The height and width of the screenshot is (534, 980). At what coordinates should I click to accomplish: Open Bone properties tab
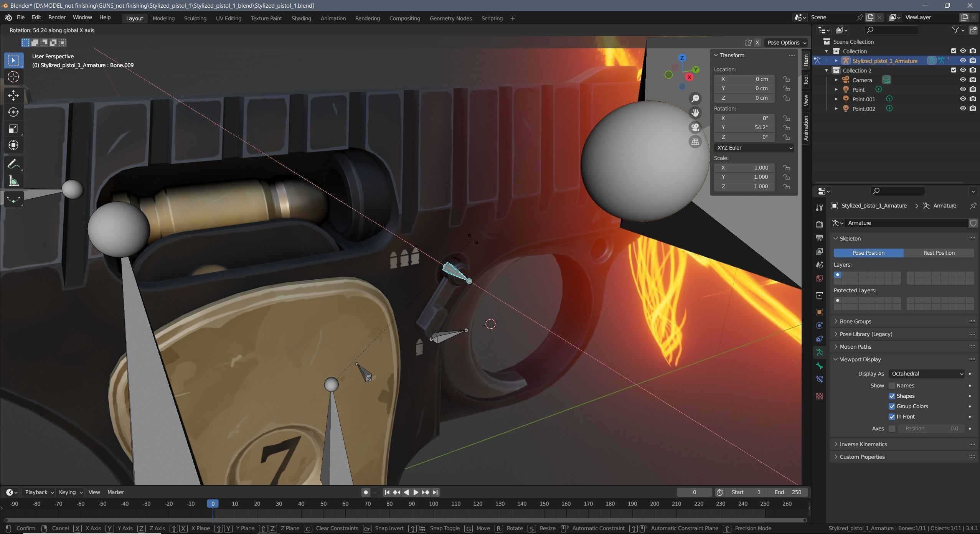(x=819, y=366)
